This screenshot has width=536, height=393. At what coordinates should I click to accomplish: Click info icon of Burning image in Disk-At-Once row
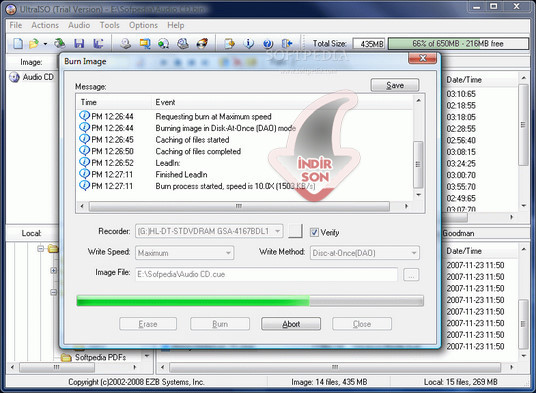click(x=84, y=127)
